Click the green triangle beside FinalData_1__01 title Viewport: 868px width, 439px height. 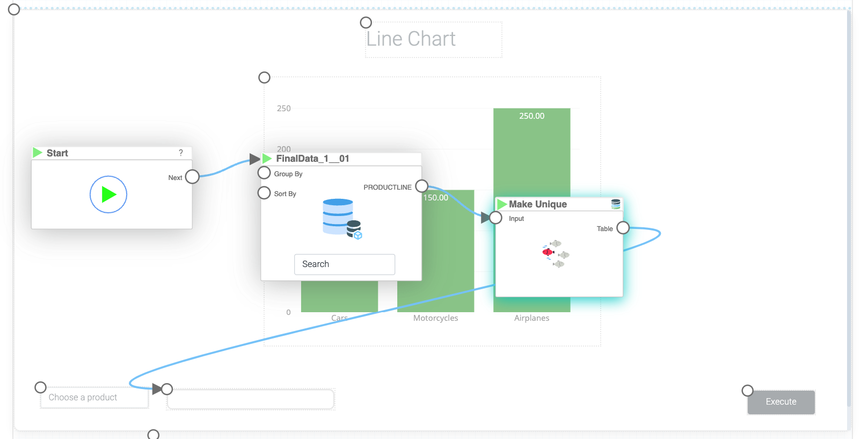267,159
